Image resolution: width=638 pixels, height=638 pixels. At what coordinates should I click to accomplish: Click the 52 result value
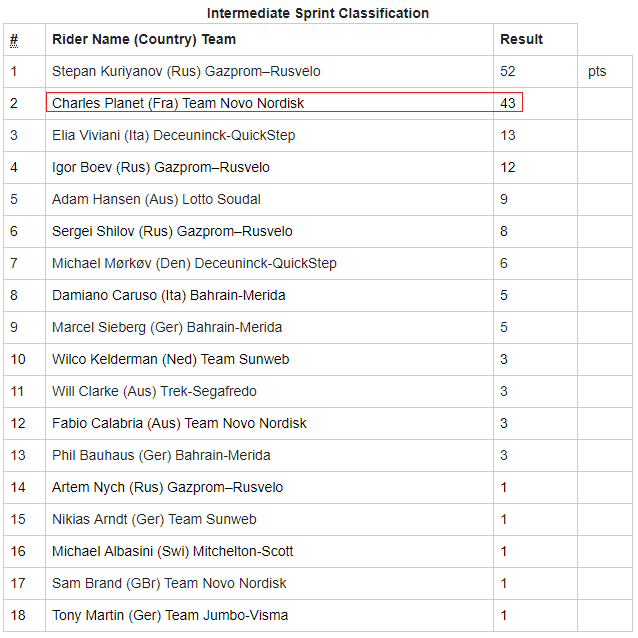click(x=508, y=72)
